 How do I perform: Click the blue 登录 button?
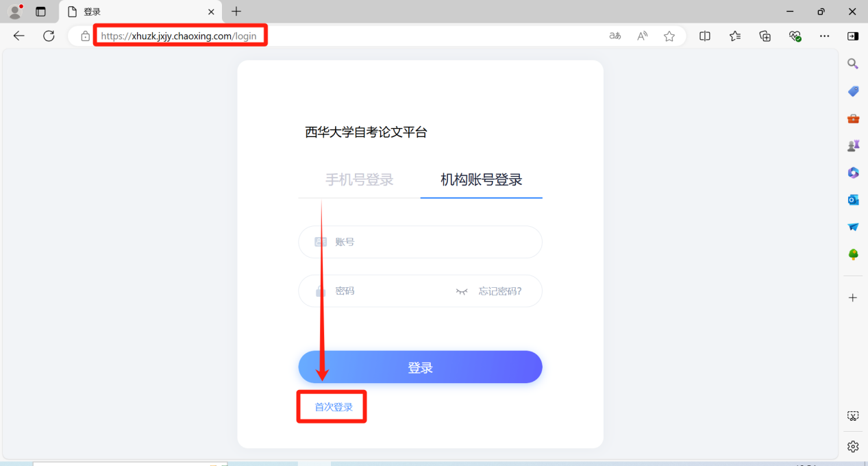(x=420, y=367)
